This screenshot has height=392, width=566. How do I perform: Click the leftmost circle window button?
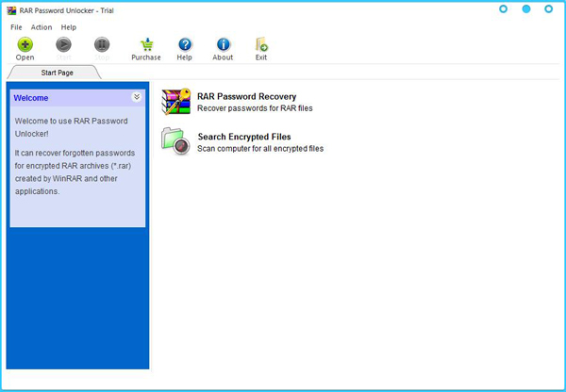click(503, 9)
